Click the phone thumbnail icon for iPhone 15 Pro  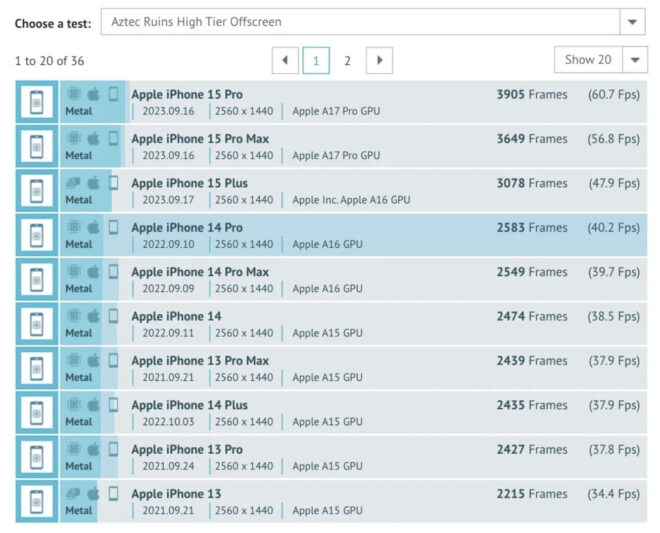click(x=37, y=102)
